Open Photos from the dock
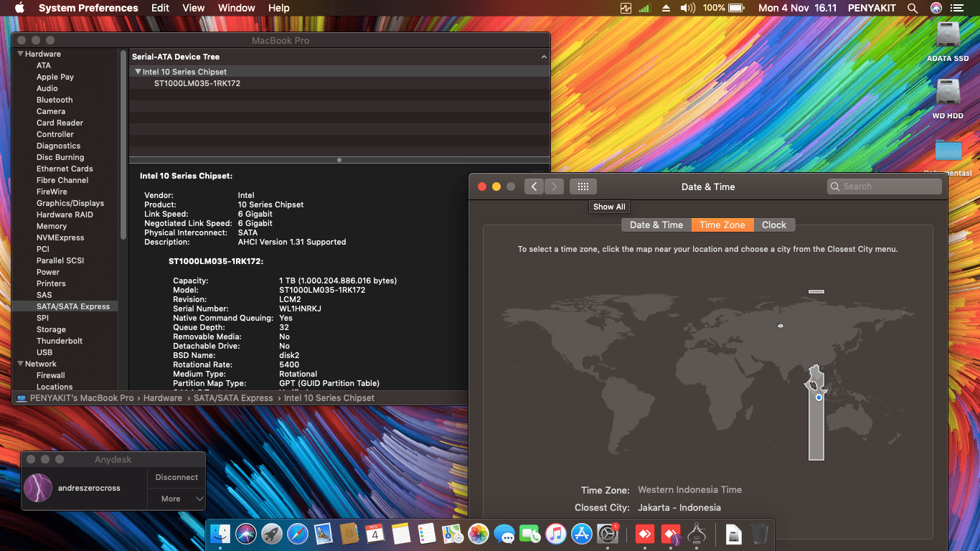 click(479, 534)
